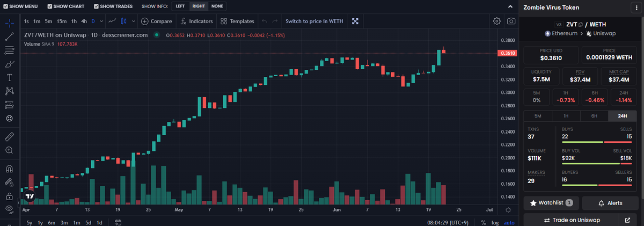Toggle log scale on price axis
The image size is (644, 226).
point(495,222)
